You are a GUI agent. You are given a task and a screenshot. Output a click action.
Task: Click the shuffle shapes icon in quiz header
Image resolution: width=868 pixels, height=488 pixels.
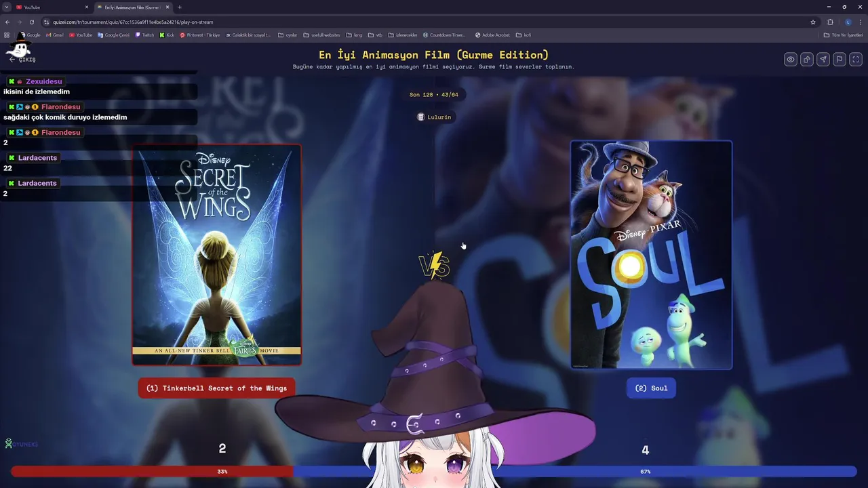coord(807,60)
